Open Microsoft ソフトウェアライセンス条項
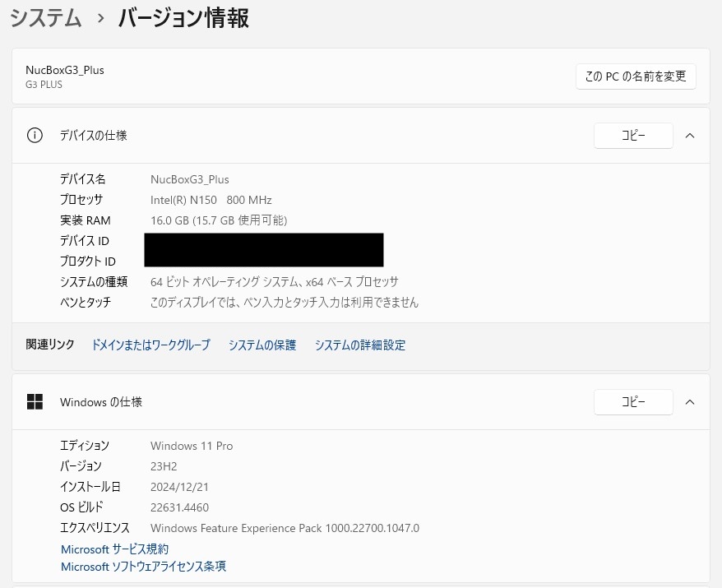The width and height of the screenshot is (722, 588). pyautogui.click(x=142, y=566)
